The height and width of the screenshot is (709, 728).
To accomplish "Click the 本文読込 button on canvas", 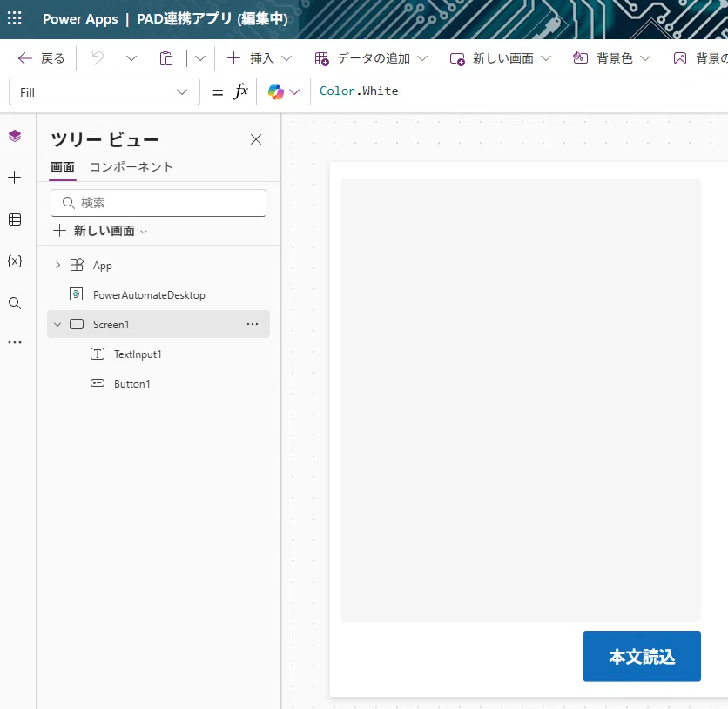I will (x=642, y=657).
